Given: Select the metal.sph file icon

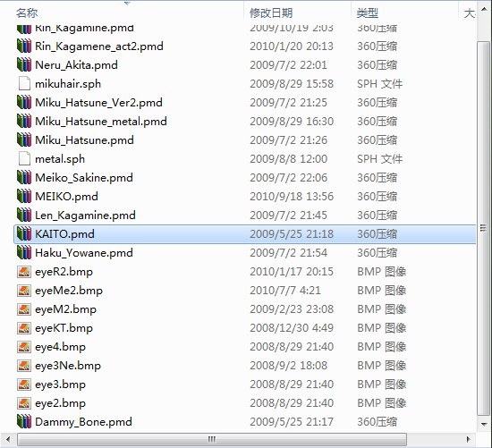Looking at the screenshot, I should [24, 159].
